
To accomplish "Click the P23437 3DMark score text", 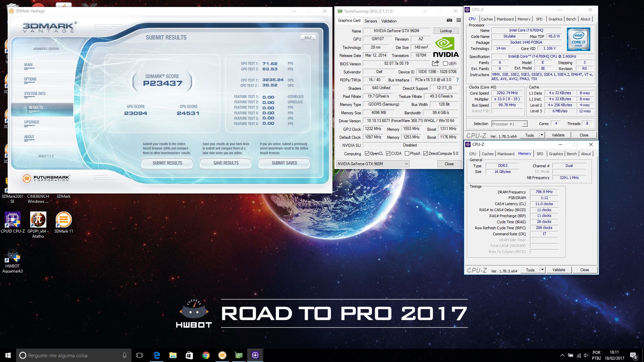I will 163,83.
